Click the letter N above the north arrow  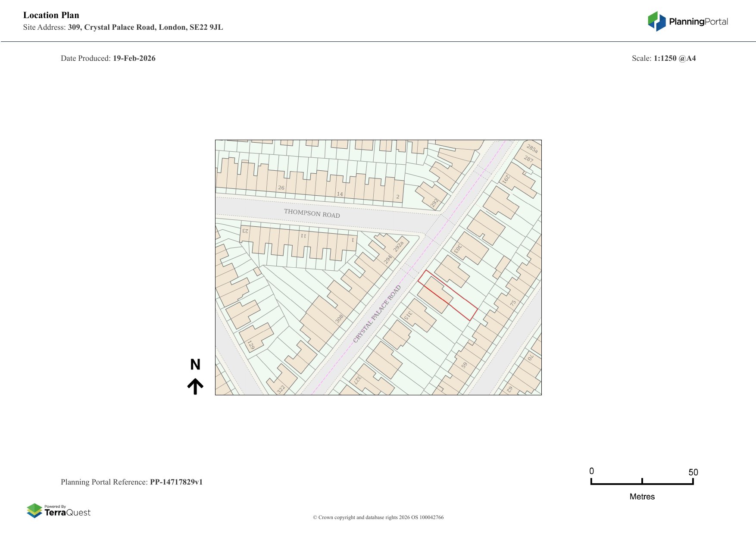[195, 365]
